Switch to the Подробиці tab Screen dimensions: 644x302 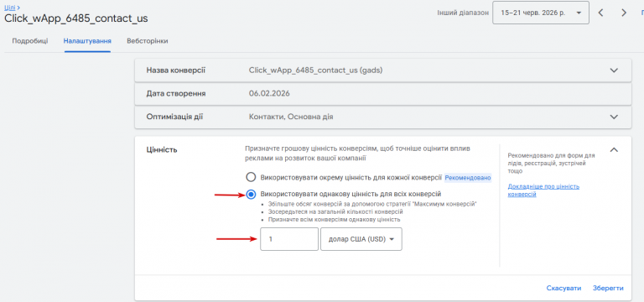(x=30, y=41)
